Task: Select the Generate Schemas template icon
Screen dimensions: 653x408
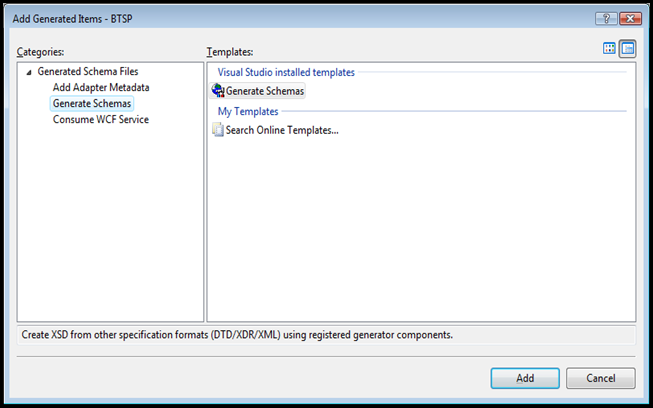Action: 218,91
